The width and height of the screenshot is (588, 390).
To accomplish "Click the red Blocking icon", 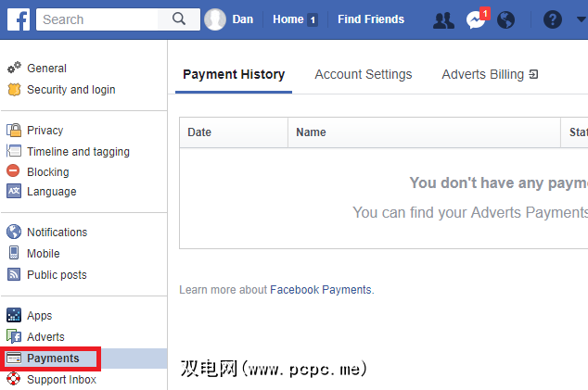I will tap(13, 170).
